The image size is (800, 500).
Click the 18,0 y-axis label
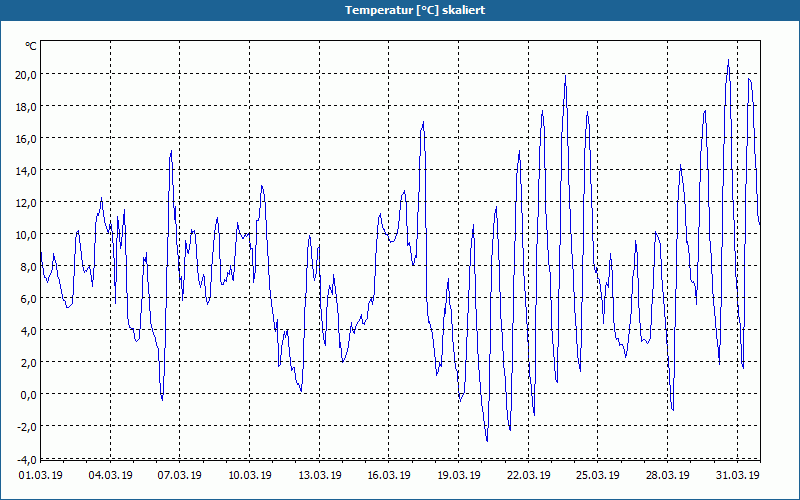[x=26, y=107]
